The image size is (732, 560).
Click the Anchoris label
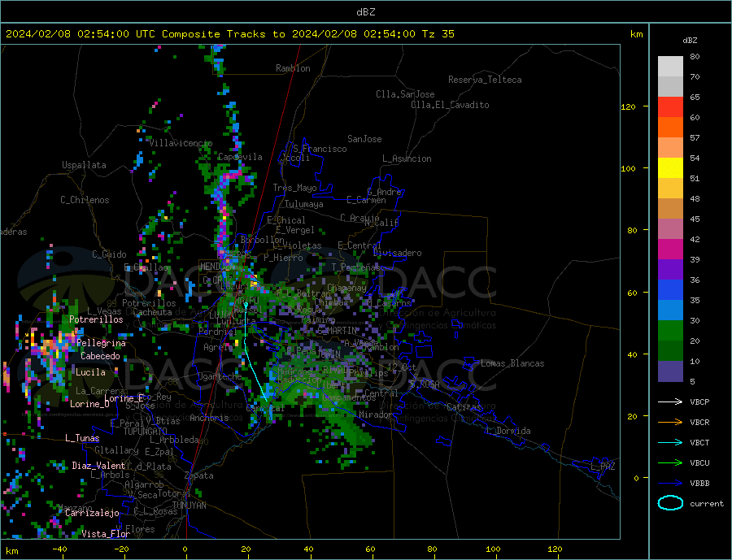click(x=209, y=418)
